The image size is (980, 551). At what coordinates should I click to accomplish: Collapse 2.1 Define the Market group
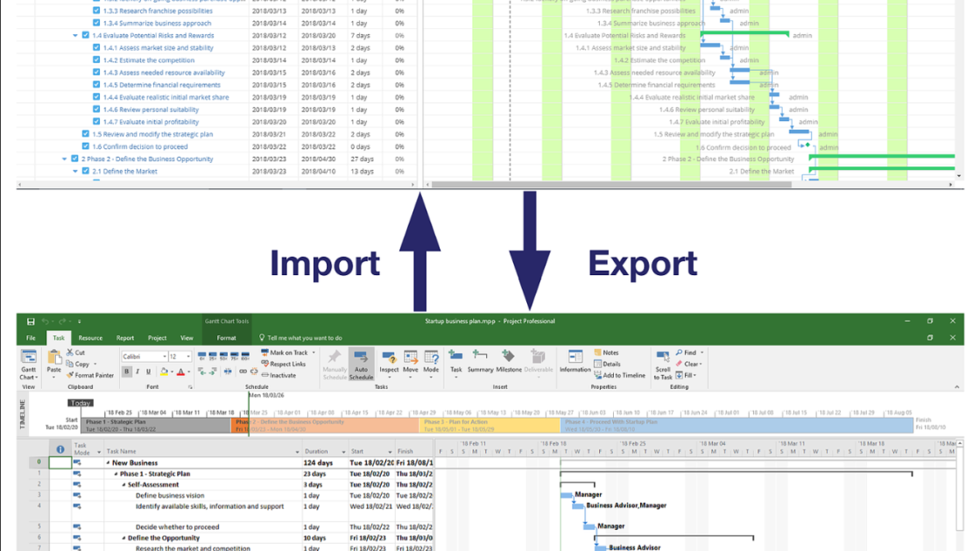(75, 172)
